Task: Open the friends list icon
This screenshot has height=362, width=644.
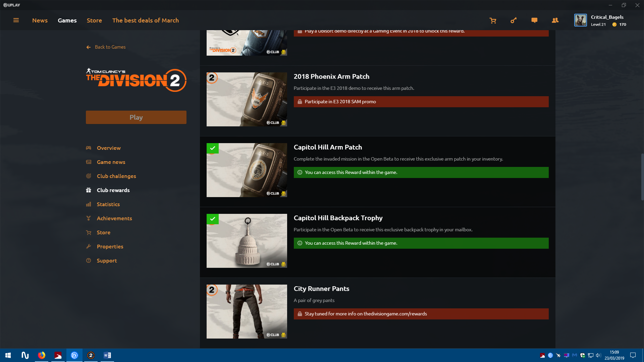Action: coord(555,20)
